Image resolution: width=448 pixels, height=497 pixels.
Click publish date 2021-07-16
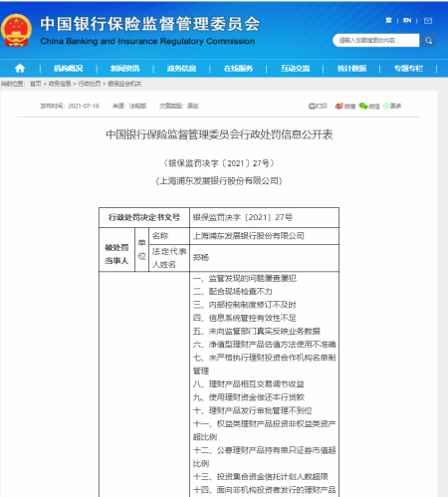pyautogui.click(x=84, y=106)
